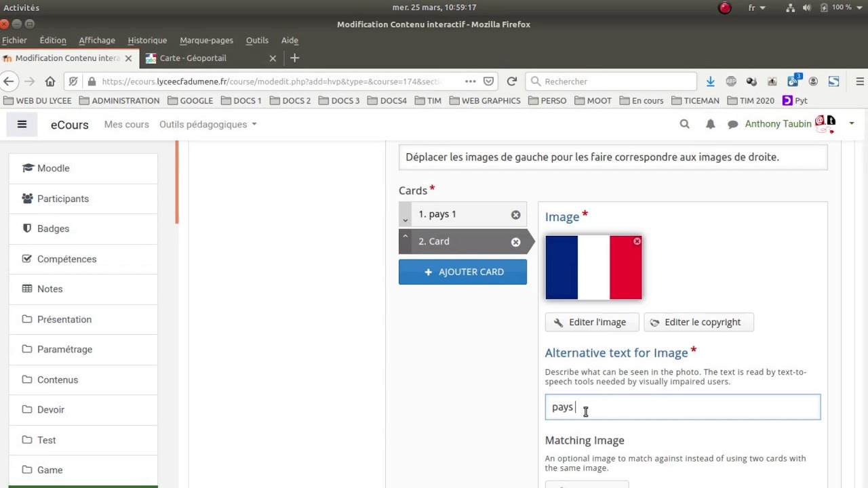Screen dimensions: 868x488
Task: Remove the pays 1 card
Action: click(515, 215)
